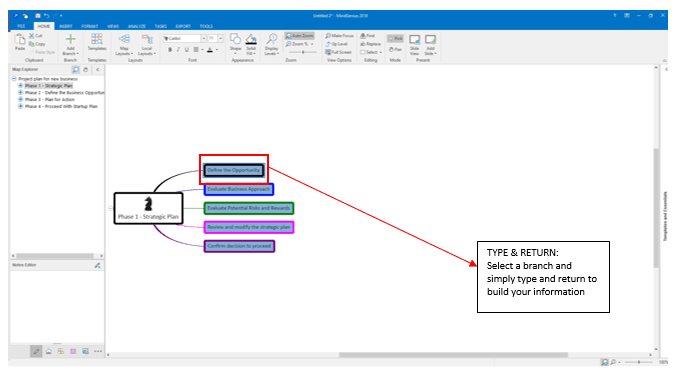Toggle Bold formatting
The width and height of the screenshot is (679, 381).
170,50
